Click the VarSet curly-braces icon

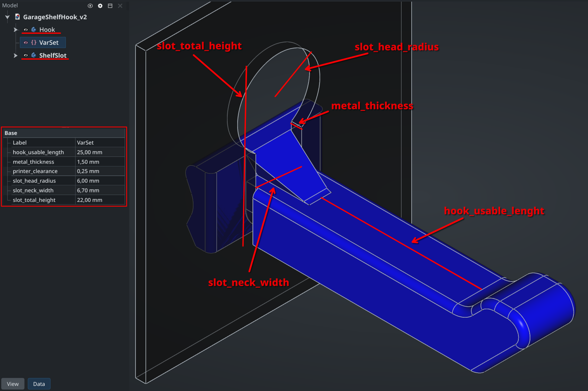[33, 42]
